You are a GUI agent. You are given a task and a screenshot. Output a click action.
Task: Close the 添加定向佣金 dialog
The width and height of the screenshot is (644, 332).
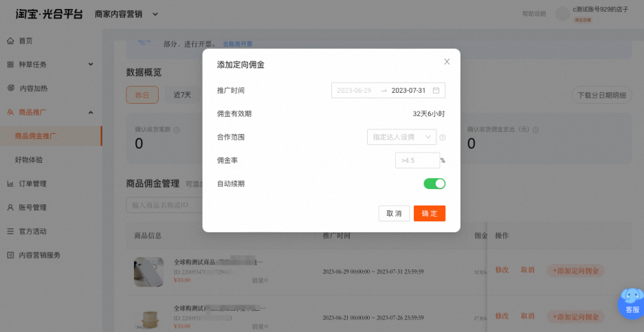tap(447, 62)
